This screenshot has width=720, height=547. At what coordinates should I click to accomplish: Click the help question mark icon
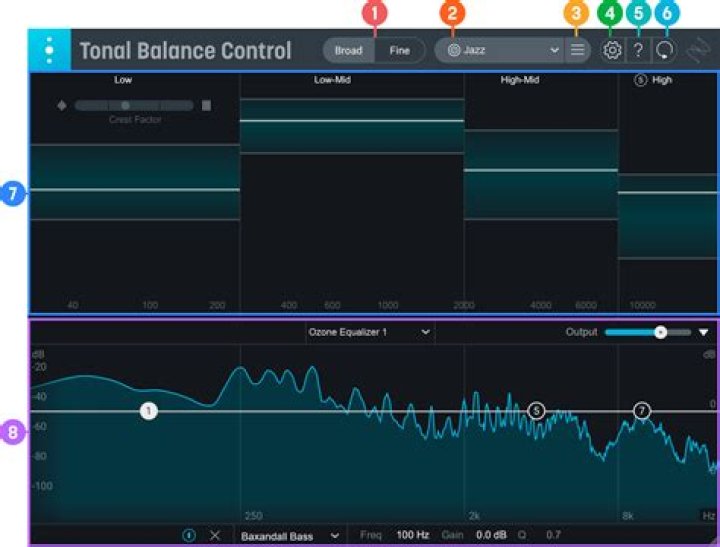[x=638, y=50]
